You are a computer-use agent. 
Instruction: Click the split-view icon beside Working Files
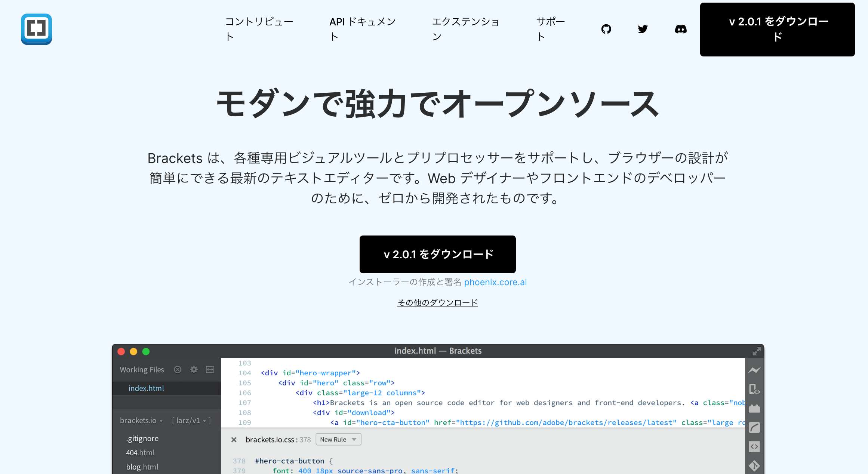point(210,370)
